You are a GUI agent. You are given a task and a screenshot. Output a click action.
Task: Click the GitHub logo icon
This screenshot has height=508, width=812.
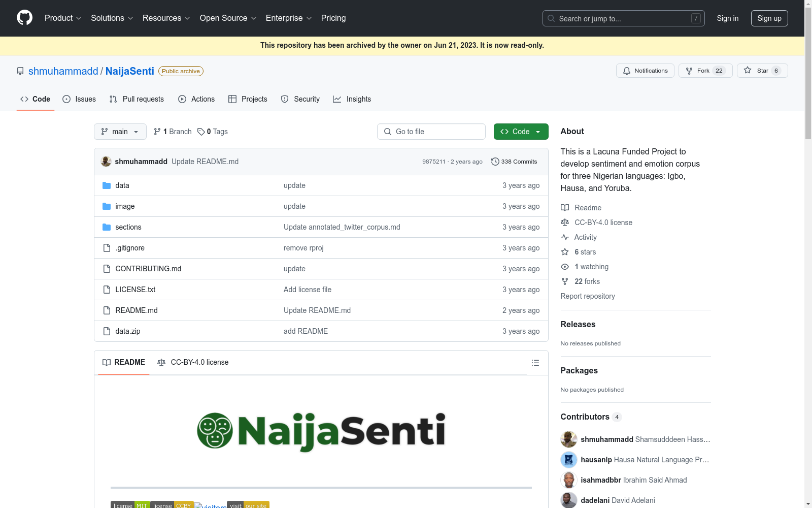(x=24, y=18)
